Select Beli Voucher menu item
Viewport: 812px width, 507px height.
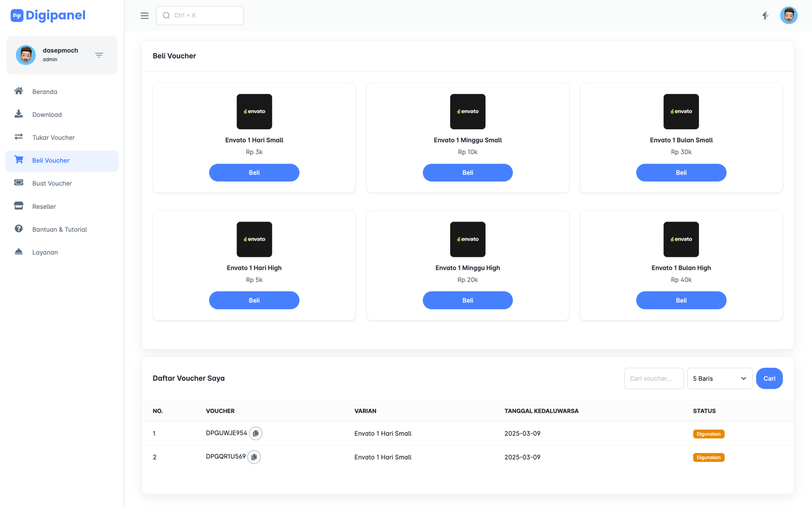(62, 161)
